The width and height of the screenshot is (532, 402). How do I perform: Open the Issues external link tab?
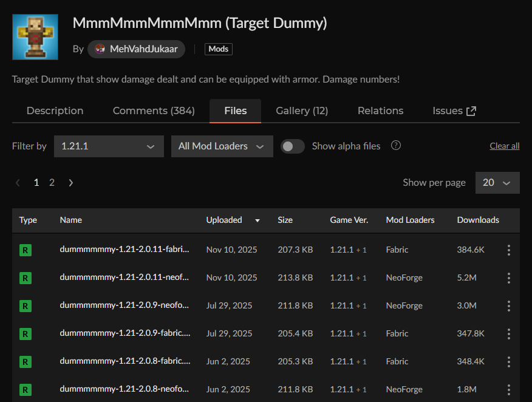454,111
